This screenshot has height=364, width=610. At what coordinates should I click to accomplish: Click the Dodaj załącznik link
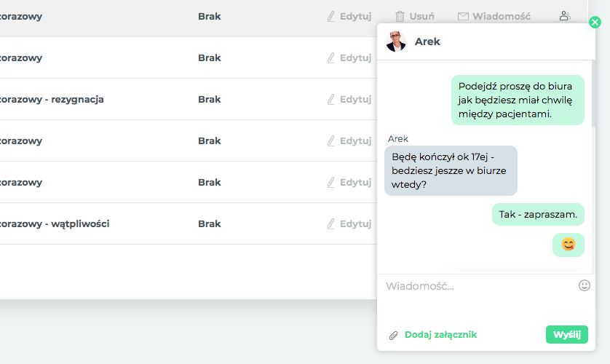click(440, 334)
